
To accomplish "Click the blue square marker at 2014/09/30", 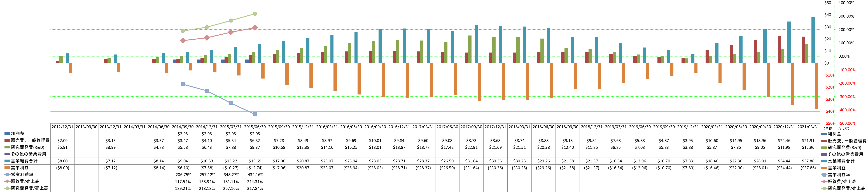I will pyautogui.click(x=183, y=84).
